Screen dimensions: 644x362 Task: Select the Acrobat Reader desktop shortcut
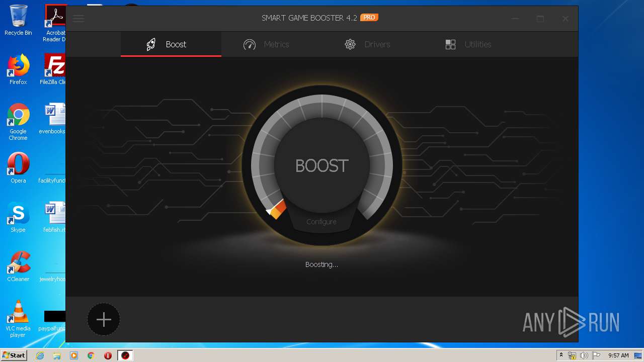click(x=55, y=23)
